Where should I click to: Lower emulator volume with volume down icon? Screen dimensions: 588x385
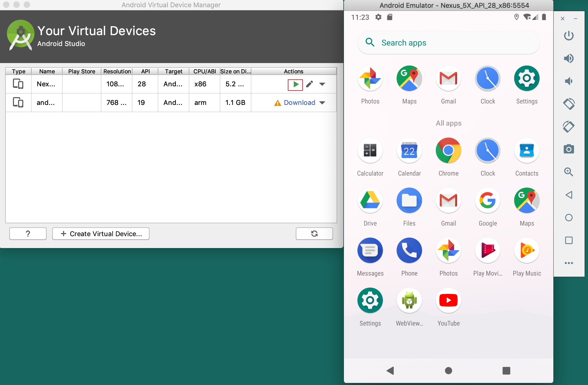pyautogui.click(x=569, y=81)
